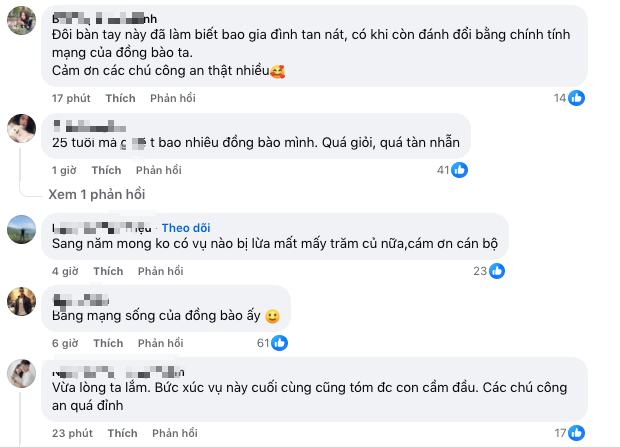Click like reaction icon showing 17
The image size is (620, 447).
tap(576, 434)
